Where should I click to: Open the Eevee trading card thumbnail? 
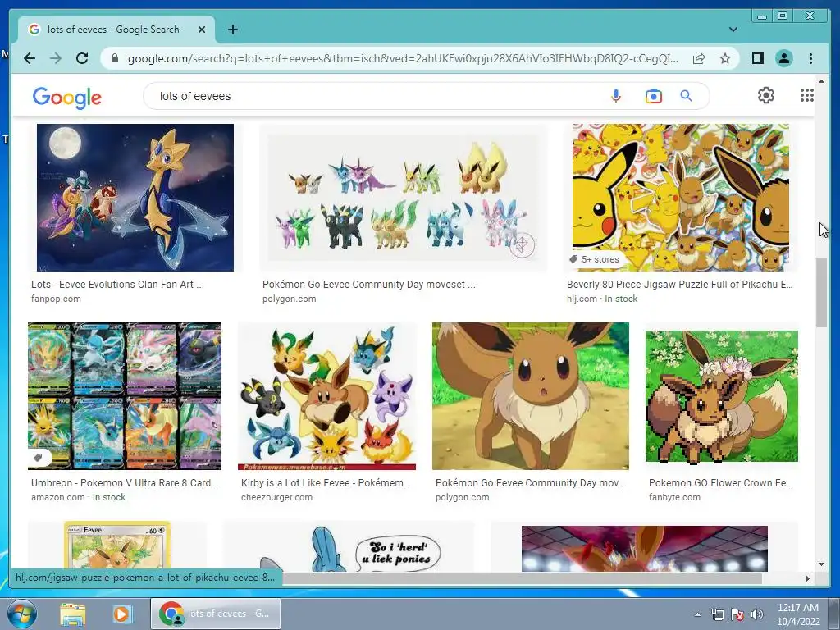[x=116, y=546]
